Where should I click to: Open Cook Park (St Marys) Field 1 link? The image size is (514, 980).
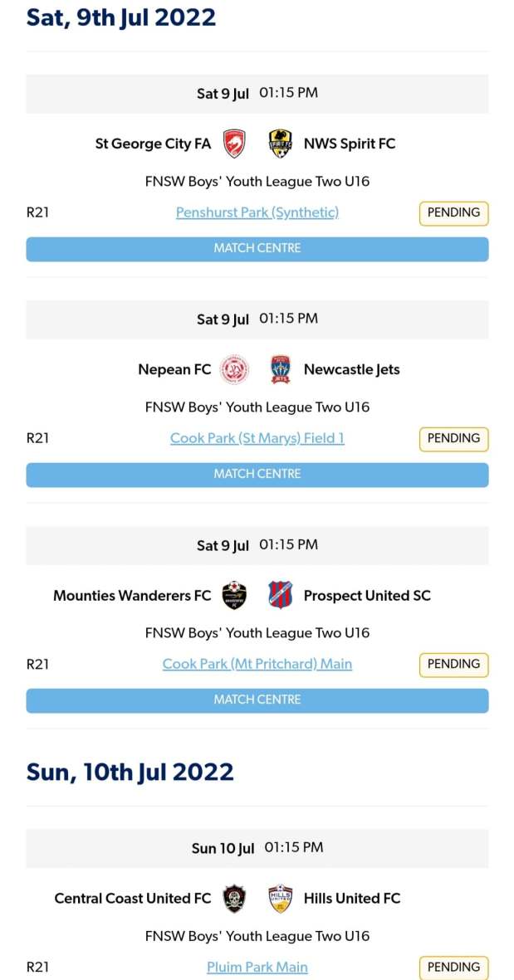click(257, 438)
